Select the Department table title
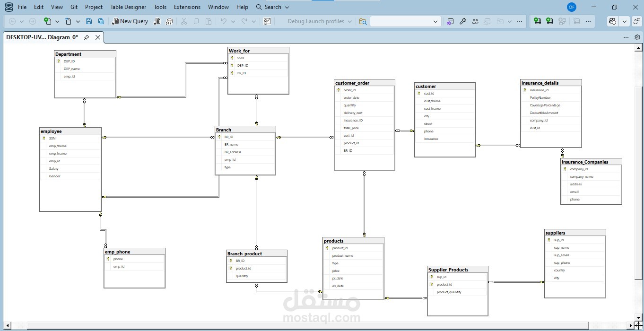 click(85, 54)
